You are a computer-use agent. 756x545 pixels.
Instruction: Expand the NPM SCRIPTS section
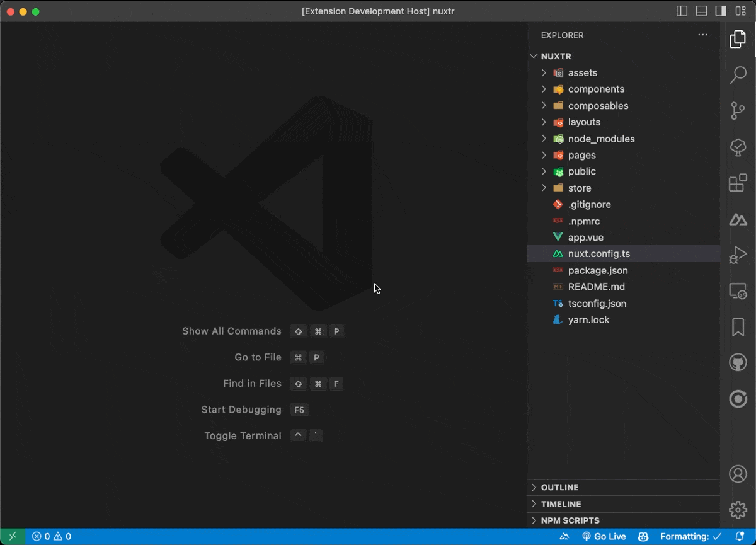tap(623, 520)
